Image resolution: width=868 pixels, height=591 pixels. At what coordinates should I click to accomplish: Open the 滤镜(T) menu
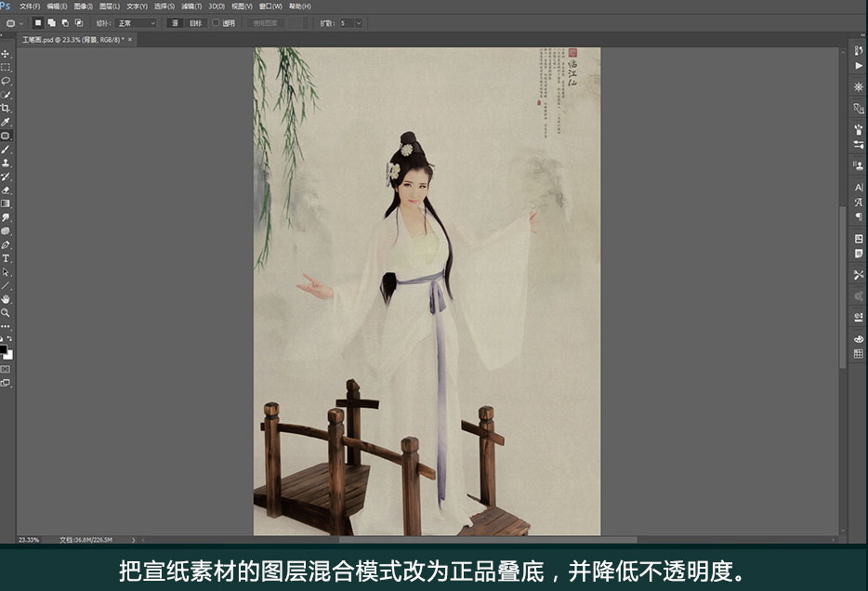191,7
